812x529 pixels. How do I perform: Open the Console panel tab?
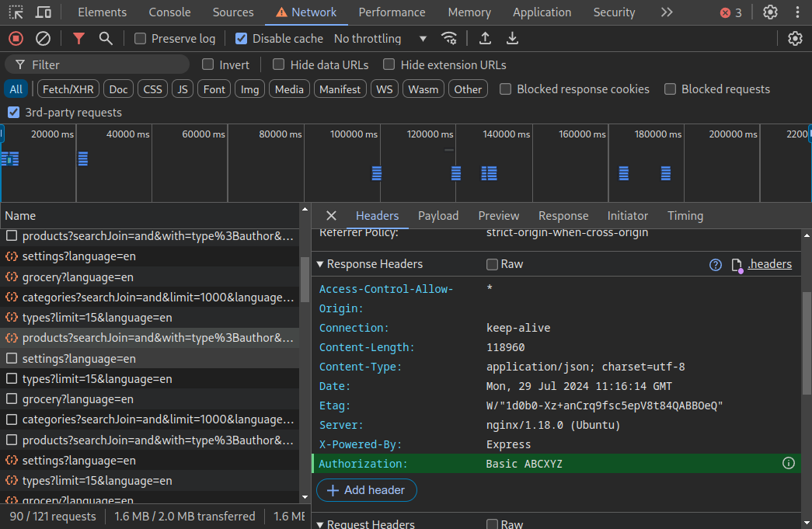(x=170, y=12)
